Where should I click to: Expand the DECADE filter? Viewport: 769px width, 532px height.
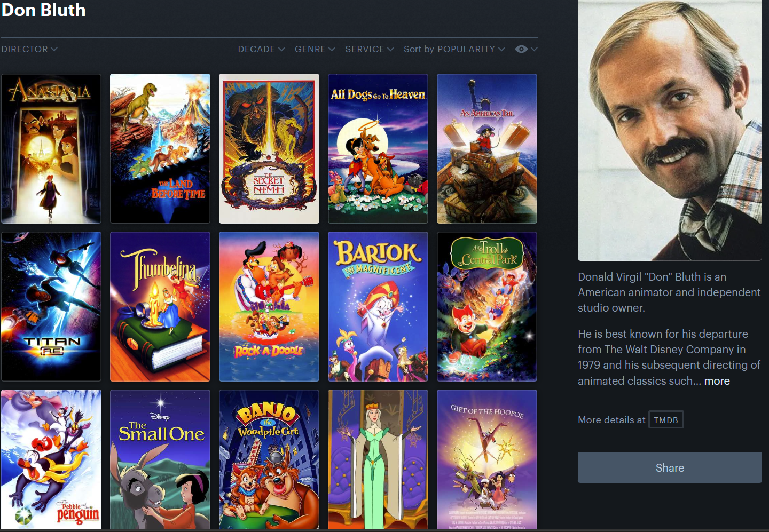point(262,49)
